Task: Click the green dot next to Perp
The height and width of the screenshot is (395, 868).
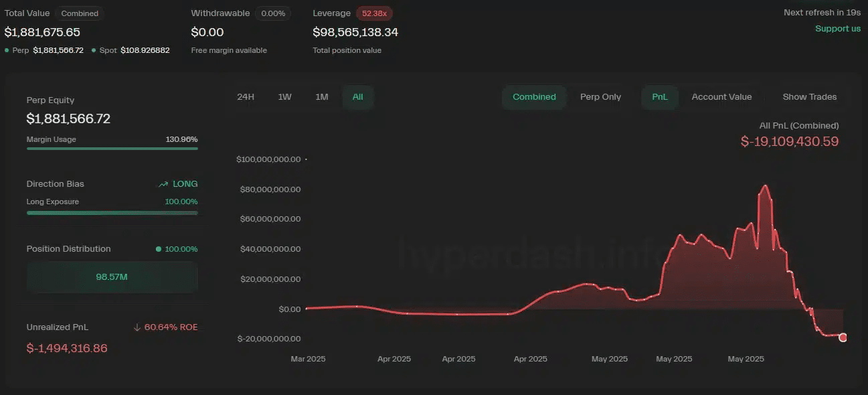Action: click(x=7, y=51)
